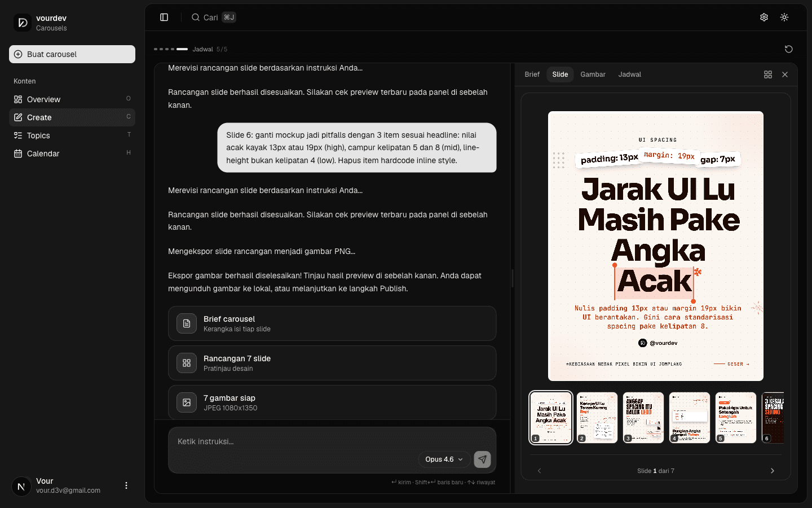Go to next slide chevron
The width and height of the screenshot is (812, 508).
pos(773,471)
